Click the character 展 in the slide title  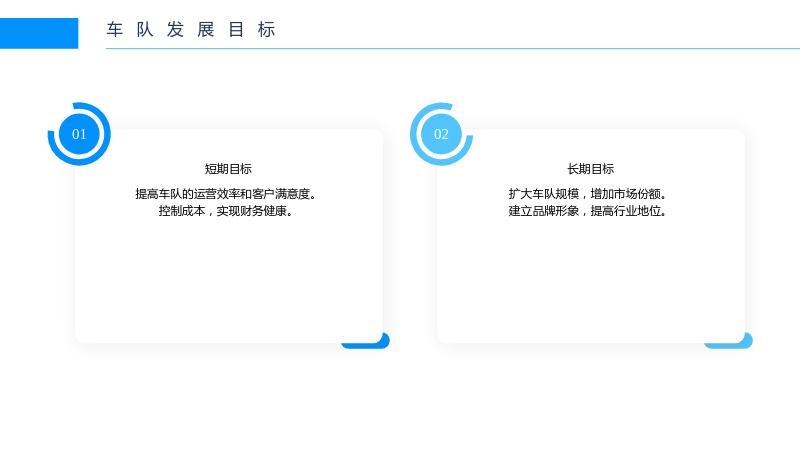click(206, 30)
